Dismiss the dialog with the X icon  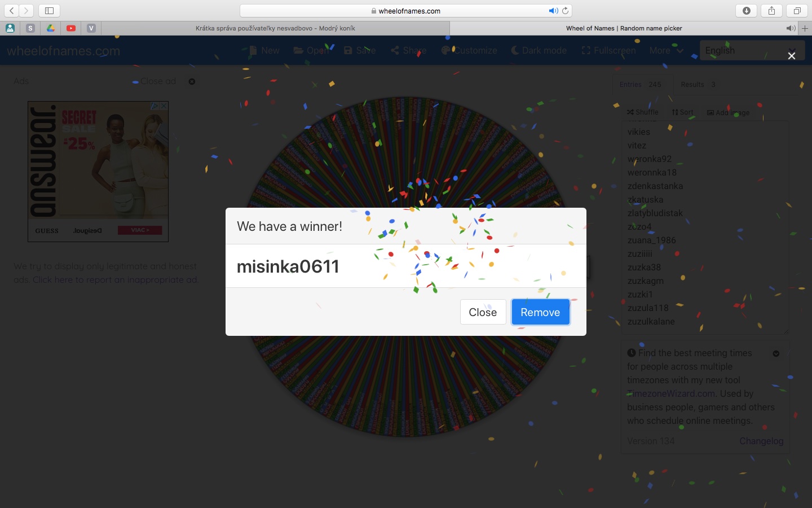[x=792, y=55]
